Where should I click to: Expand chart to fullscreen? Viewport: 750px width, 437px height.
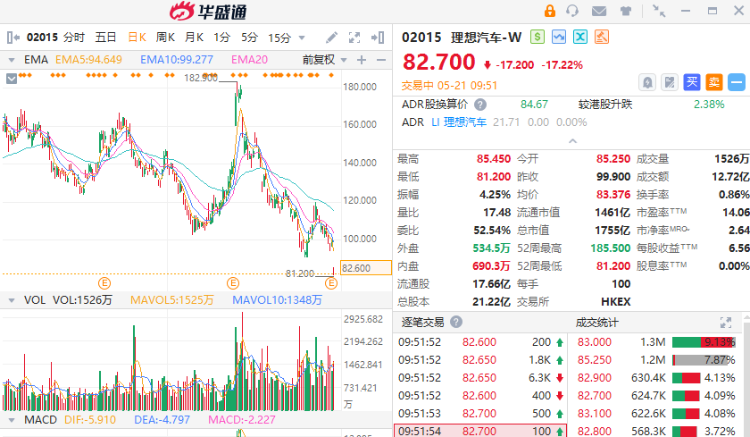tap(354, 37)
